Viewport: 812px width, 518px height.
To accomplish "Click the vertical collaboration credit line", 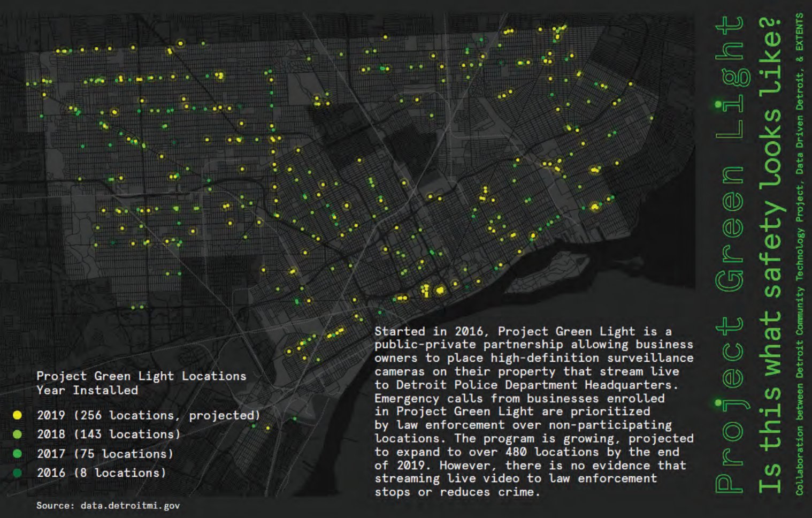I will [x=799, y=254].
